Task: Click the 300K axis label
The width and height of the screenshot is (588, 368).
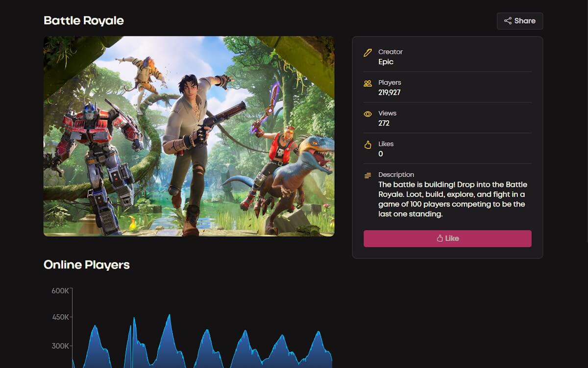Action: click(x=60, y=346)
